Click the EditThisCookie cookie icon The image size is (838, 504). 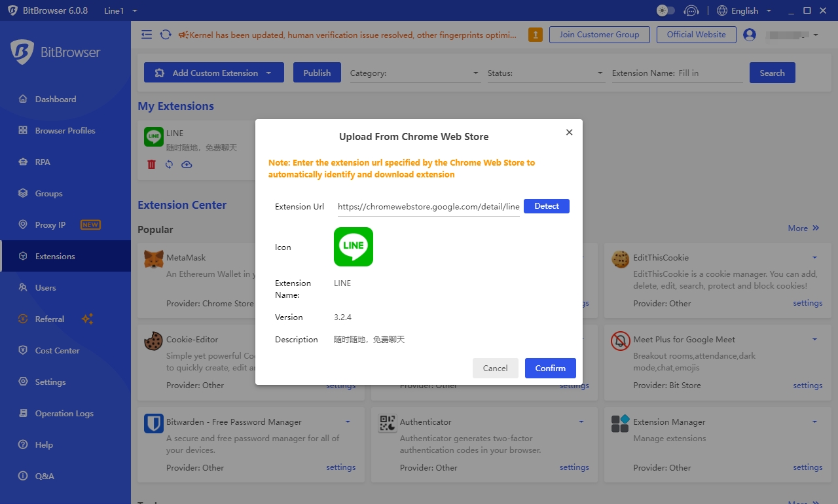(620, 259)
